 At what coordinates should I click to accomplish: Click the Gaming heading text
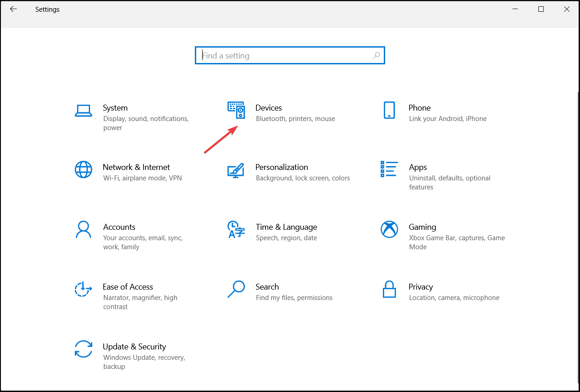422,227
